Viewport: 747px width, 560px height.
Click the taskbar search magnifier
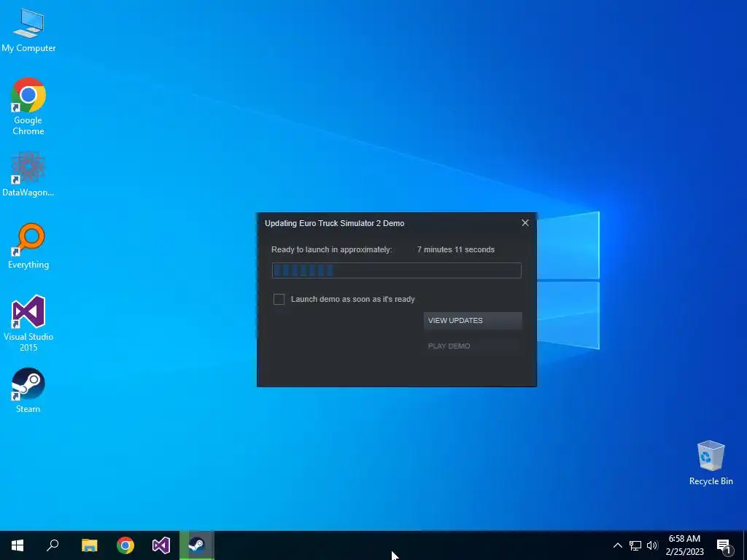53,545
